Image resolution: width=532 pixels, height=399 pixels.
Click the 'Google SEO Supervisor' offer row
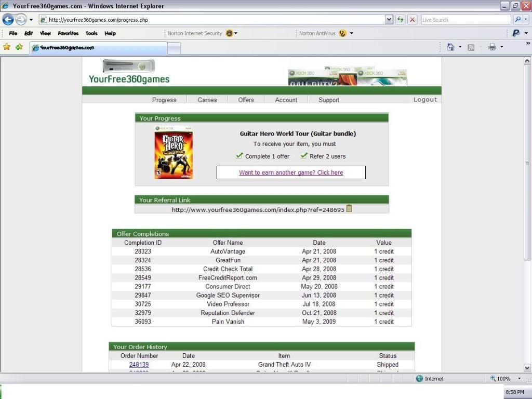[262, 295]
